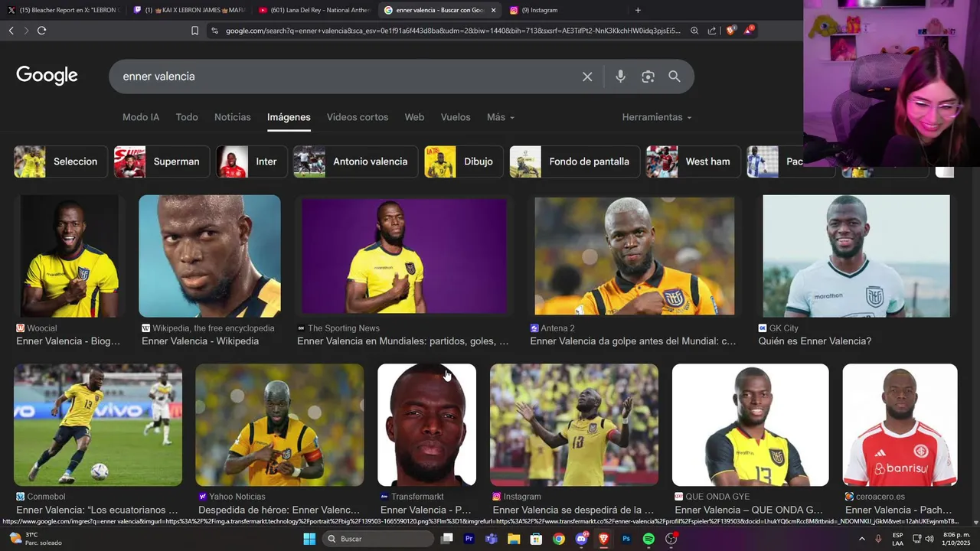The height and width of the screenshot is (551, 980).
Task: Open GK City Quién es Enner Valencia link
Action: pyautogui.click(x=815, y=341)
